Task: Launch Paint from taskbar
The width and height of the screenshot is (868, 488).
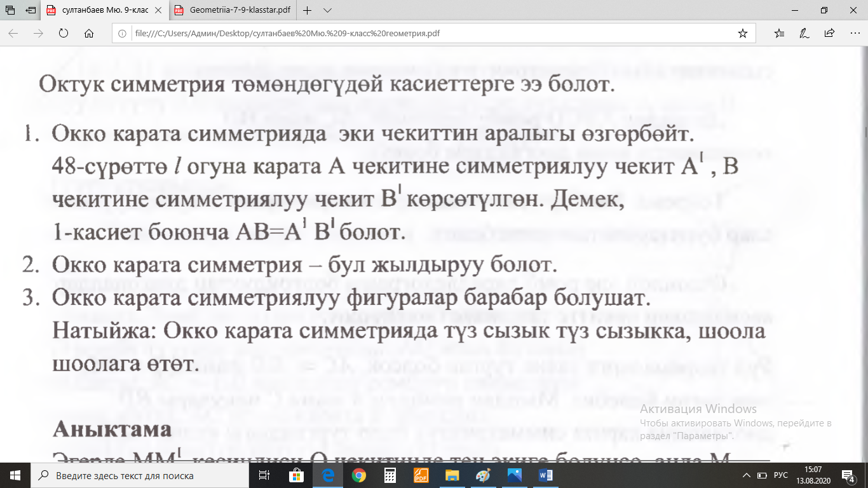Action: [x=483, y=475]
